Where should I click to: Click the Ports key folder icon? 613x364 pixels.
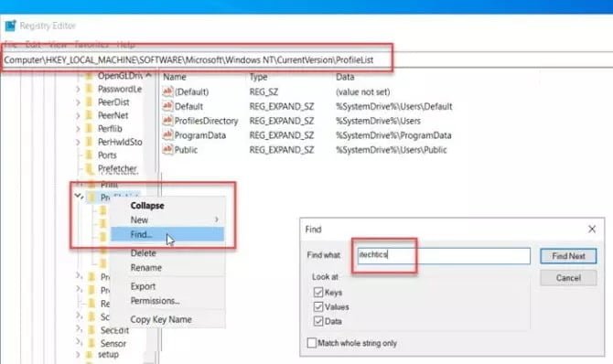90,155
